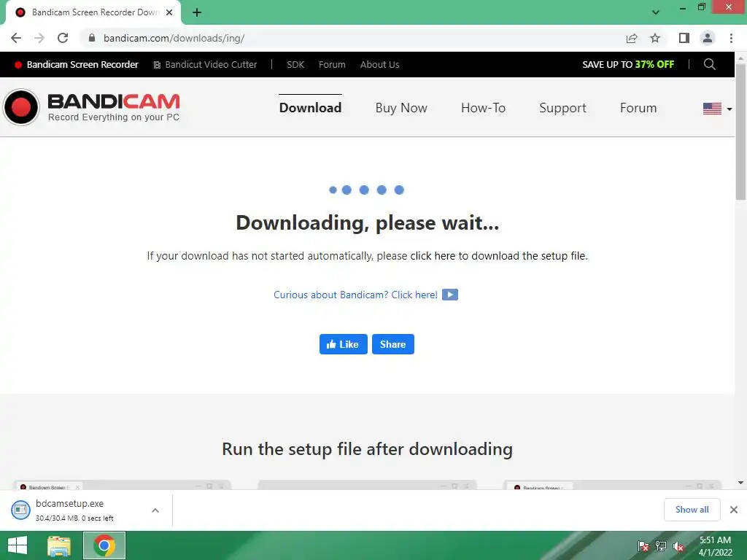
Task: Open Forum link in black top bar
Action: (x=332, y=65)
